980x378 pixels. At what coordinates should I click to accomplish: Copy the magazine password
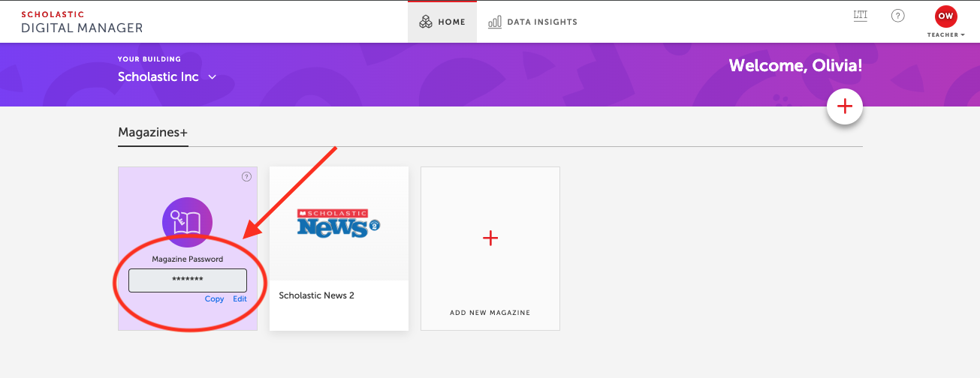214,298
